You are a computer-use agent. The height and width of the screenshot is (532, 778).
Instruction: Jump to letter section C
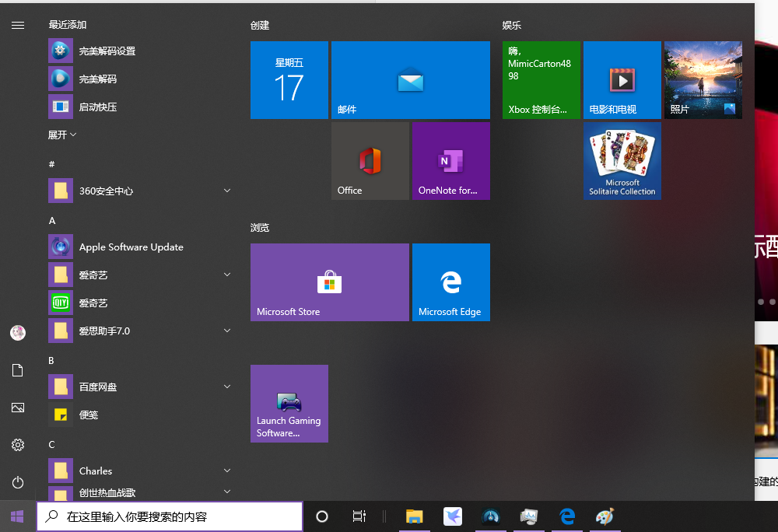tap(51, 444)
